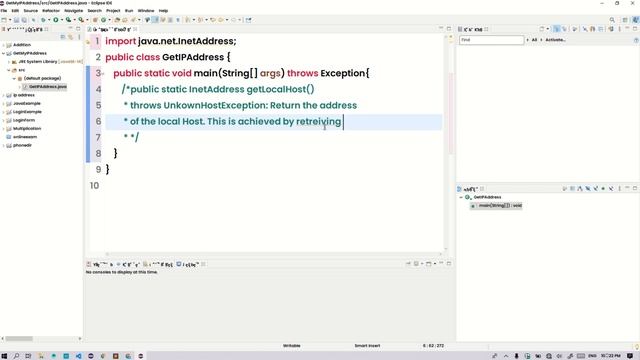Collapse the src folder

coord(9,70)
